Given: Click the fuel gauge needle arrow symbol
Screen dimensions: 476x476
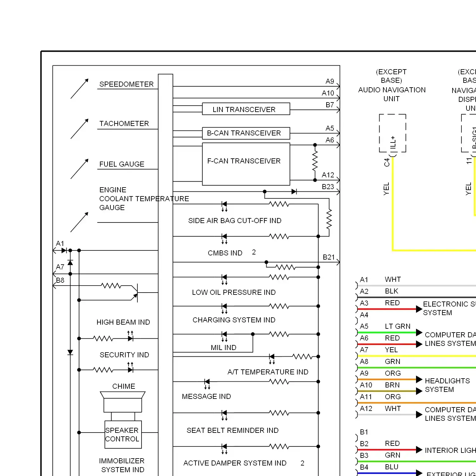Looking at the screenshot, I should [x=79, y=169].
